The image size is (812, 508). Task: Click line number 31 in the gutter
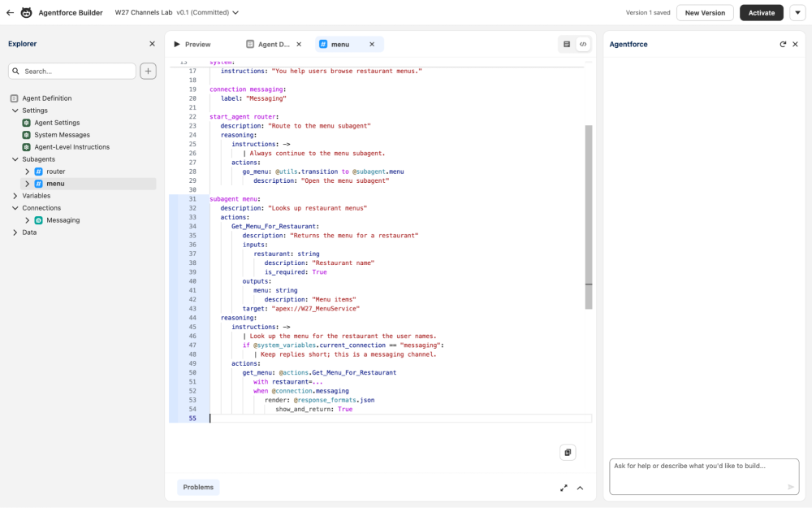tap(192, 199)
